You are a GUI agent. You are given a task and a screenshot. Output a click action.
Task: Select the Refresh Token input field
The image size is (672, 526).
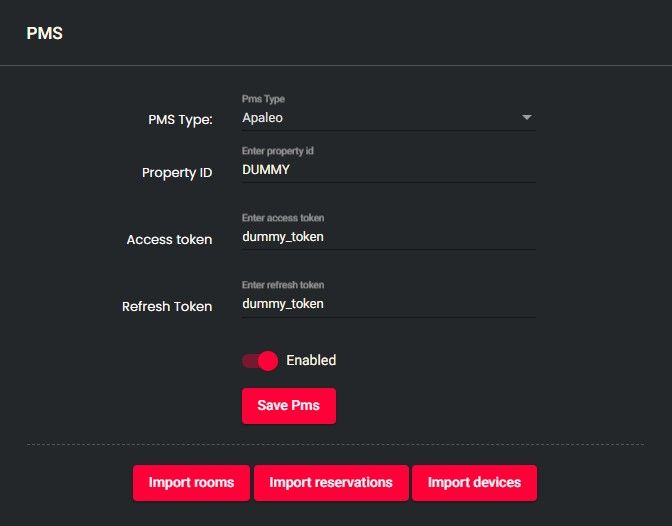[388, 303]
